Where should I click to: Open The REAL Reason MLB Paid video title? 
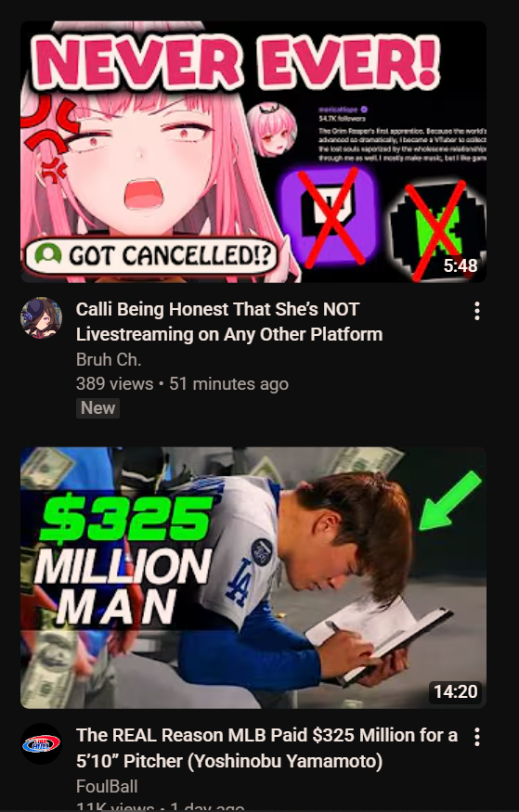[266, 748]
